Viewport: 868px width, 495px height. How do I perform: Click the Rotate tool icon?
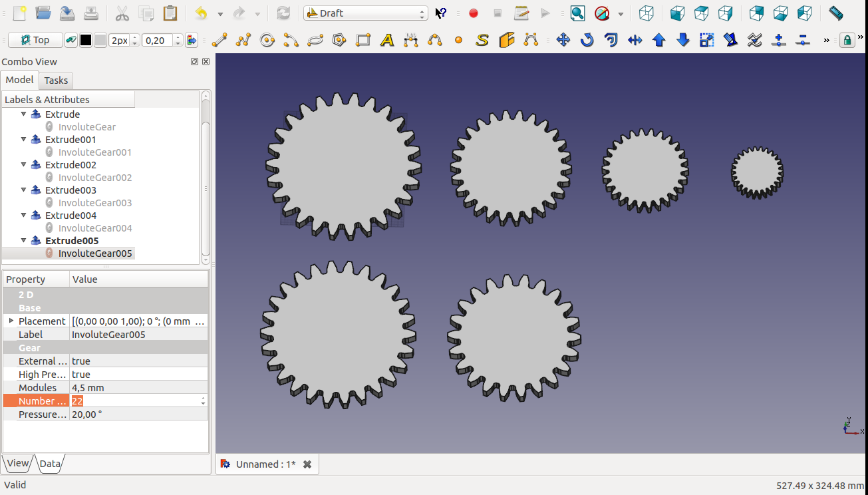(587, 41)
